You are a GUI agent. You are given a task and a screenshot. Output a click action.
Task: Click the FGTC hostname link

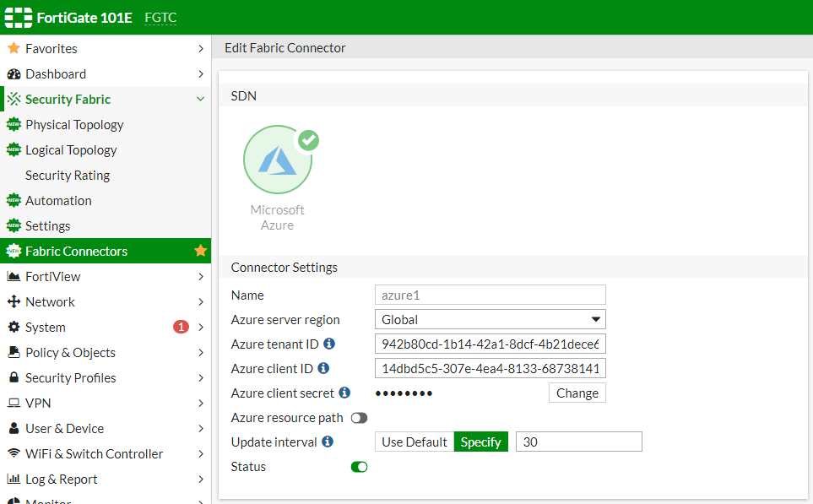pos(160,18)
